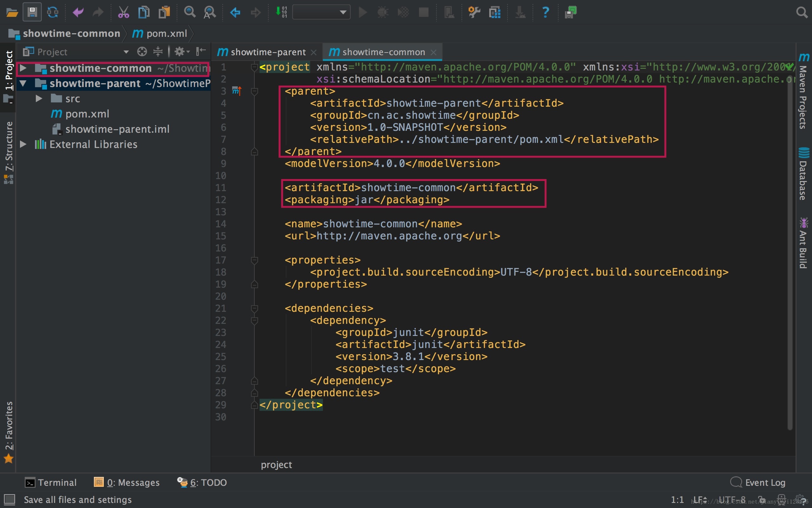Click the tool window quick-access icon bottom-left
812x508 pixels.
pyautogui.click(x=9, y=500)
